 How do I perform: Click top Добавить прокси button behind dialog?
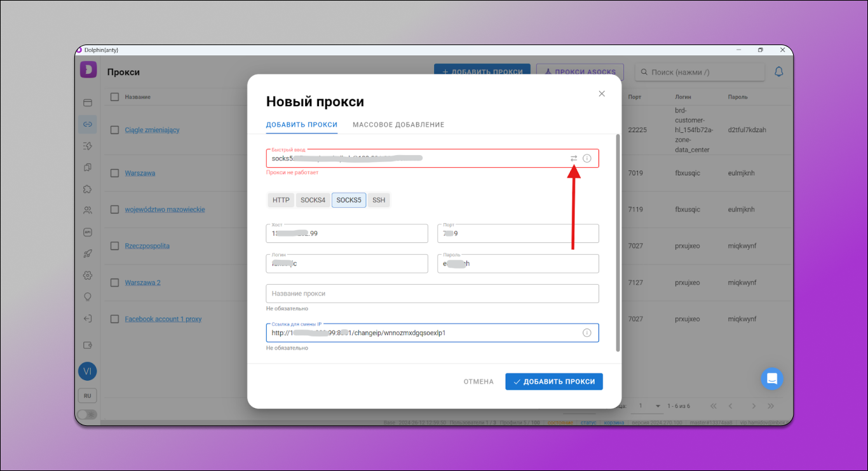482,72
